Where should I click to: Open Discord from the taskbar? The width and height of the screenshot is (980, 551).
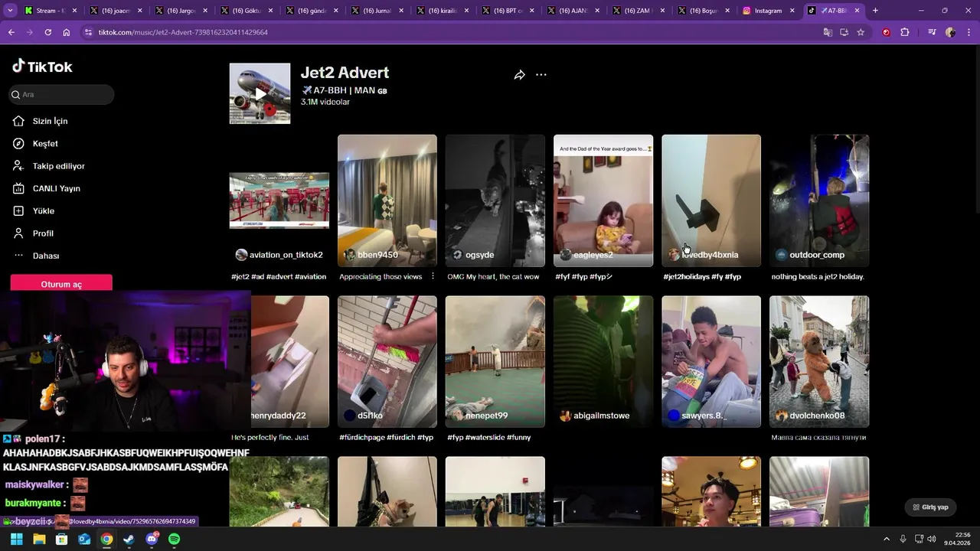pyautogui.click(x=152, y=539)
